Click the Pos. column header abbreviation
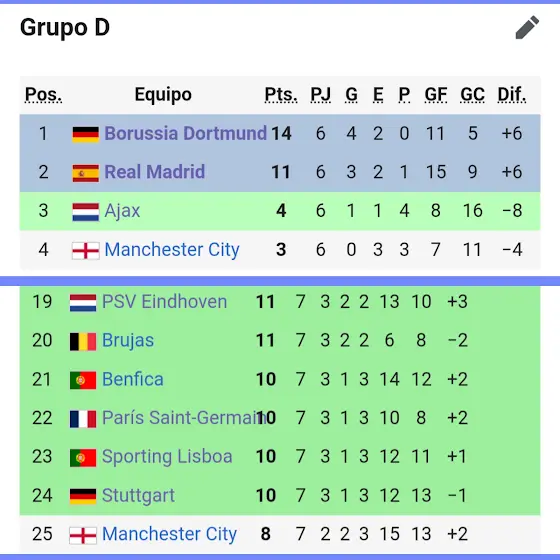The height and width of the screenshot is (560, 560). (43, 95)
